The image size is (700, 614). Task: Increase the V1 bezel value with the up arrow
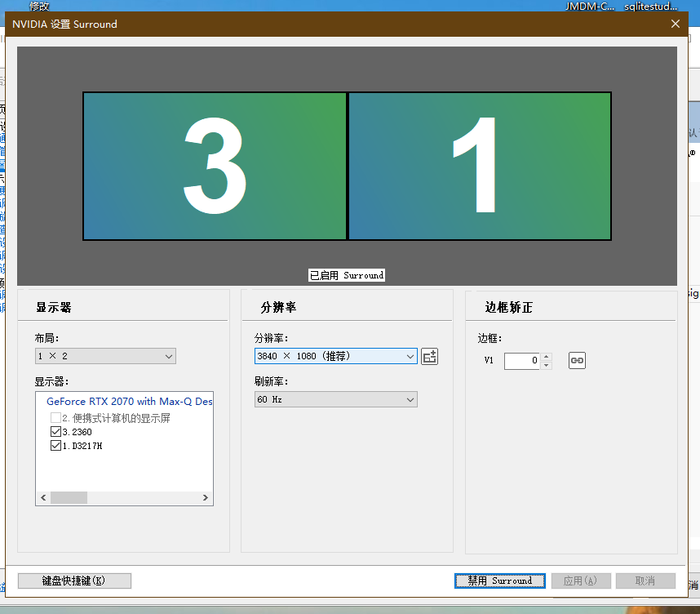click(547, 357)
